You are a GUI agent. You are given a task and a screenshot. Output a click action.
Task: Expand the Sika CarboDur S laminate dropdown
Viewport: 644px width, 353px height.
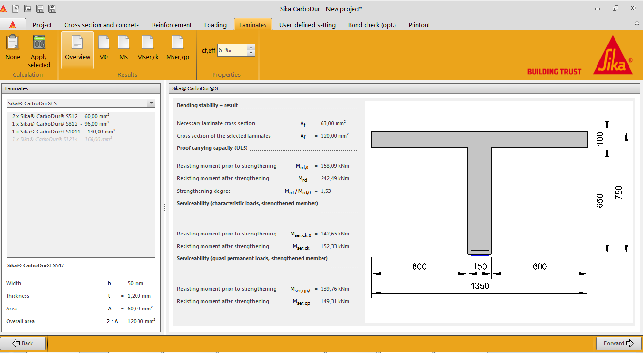click(x=151, y=103)
